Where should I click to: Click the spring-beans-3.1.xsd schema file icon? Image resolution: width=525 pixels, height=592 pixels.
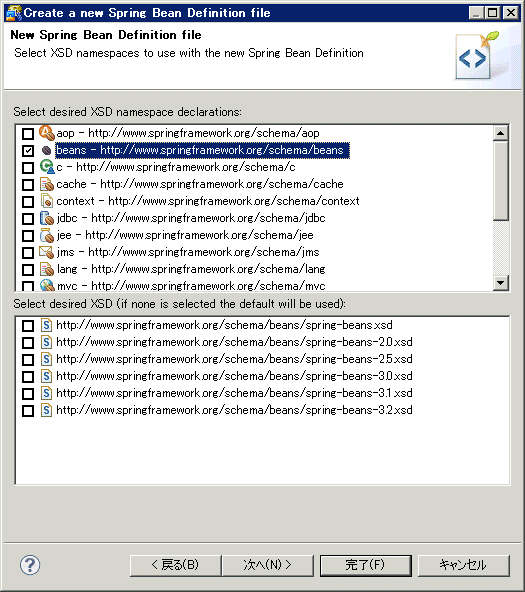[x=46, y=393]
